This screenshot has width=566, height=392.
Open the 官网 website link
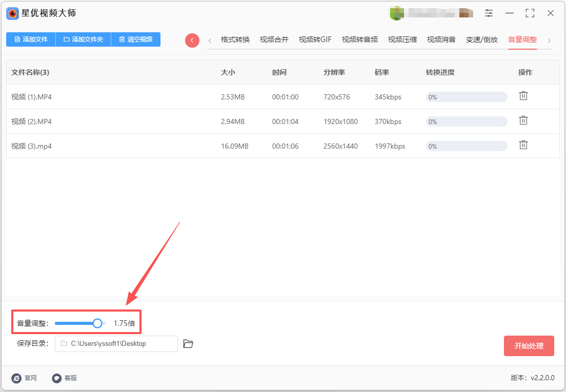(24, 378)
